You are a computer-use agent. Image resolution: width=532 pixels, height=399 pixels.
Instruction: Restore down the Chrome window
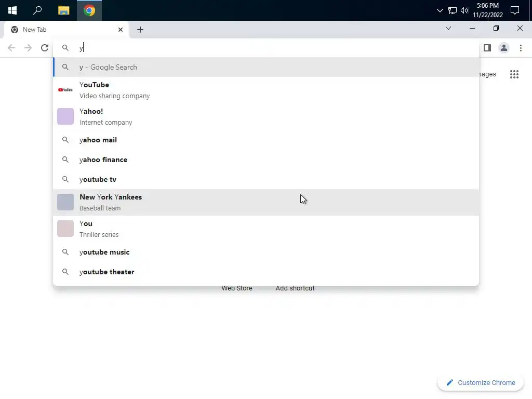pyautogui.click(x=496, y=28)
